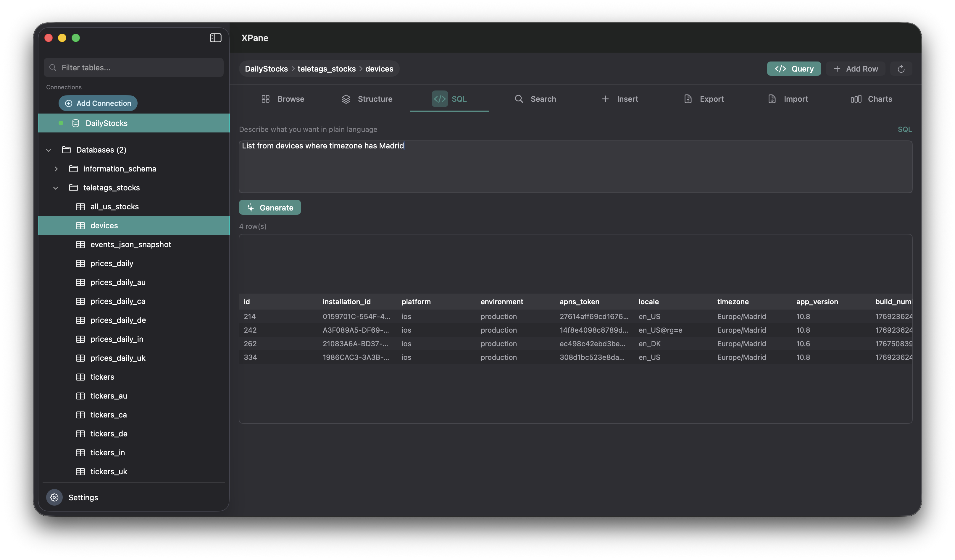The image size is (955, 560).
Task: Click the Browse grid icon
Action: [266, 99]
